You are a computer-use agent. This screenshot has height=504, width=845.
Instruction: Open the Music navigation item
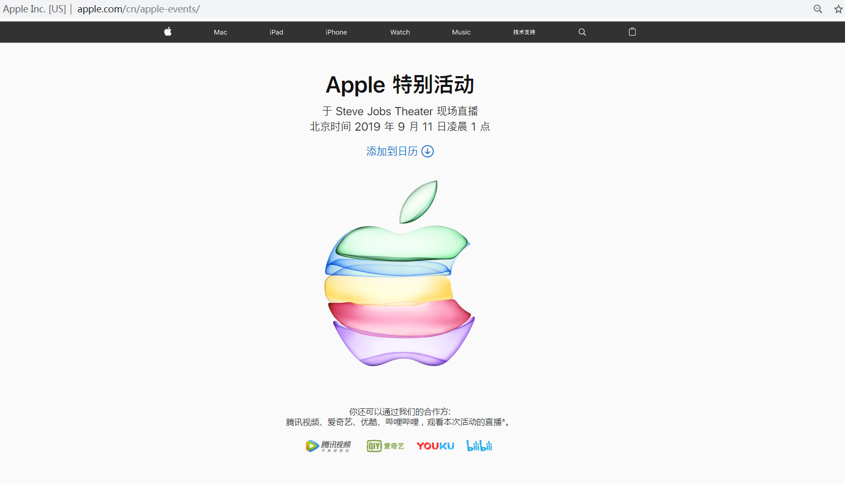pyautogui.click(x=461, y=32)
